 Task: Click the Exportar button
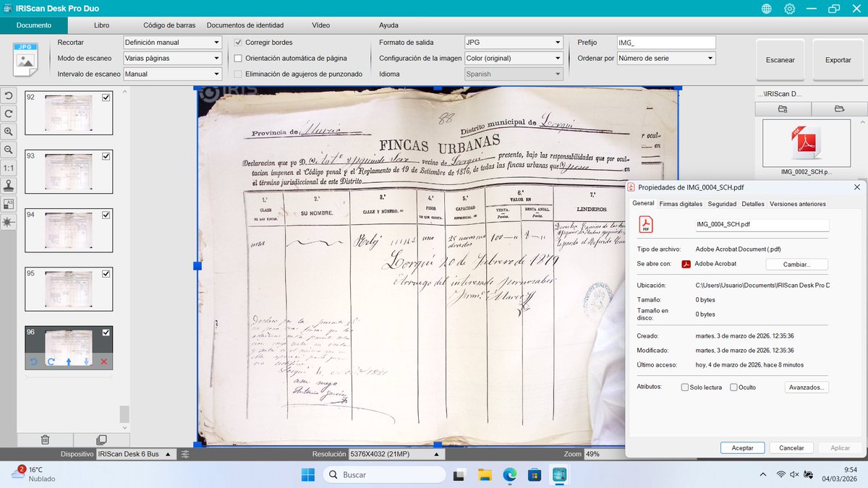coord(838,60)
